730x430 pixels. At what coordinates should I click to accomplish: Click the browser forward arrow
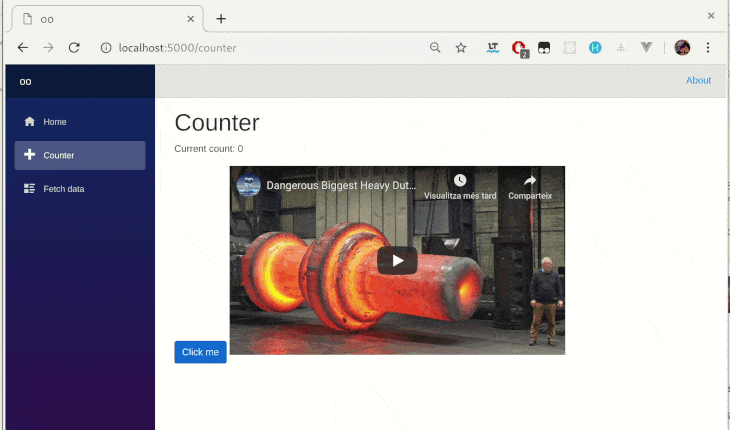(48, 47)
